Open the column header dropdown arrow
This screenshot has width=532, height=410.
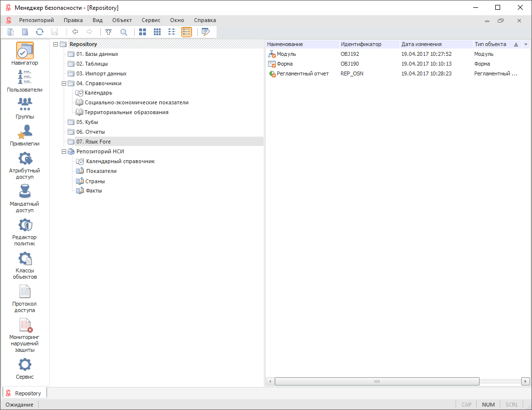[526, 45]
